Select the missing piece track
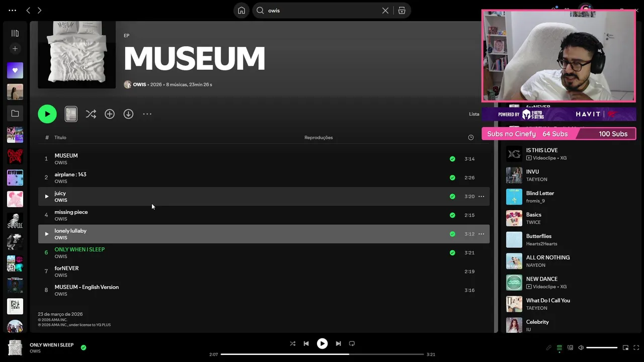 pyautogui.click(x=264, y=215)
